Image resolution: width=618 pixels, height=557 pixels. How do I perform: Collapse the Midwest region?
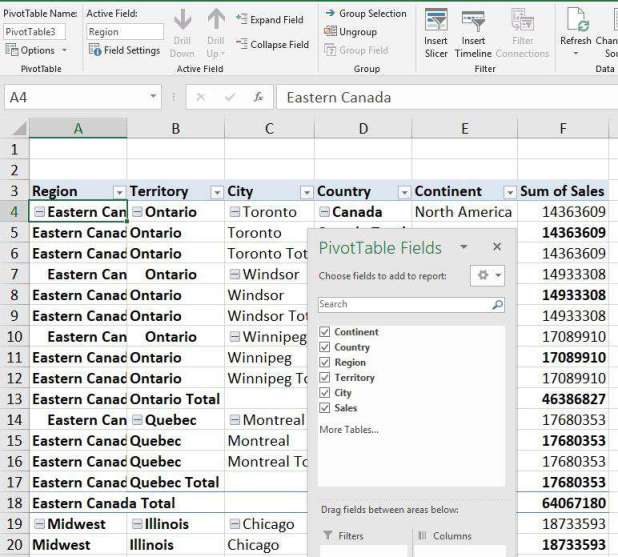[x=39, y=524]
